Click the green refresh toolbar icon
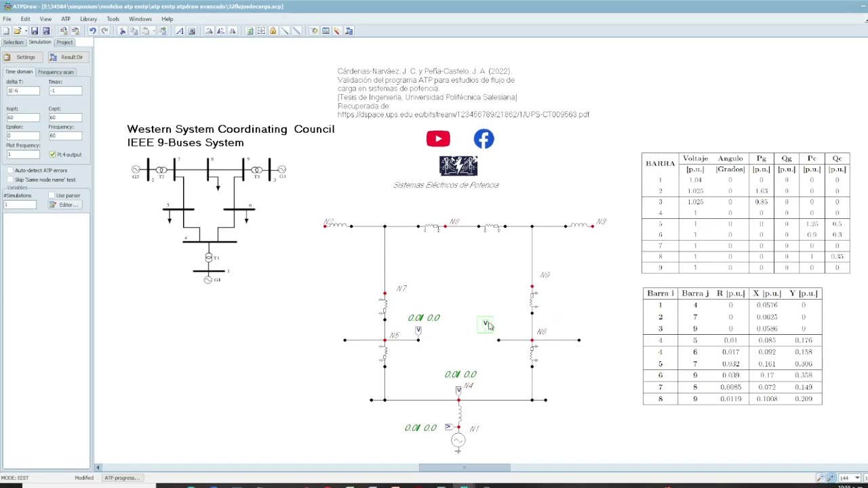The image size is (868, 488). click(250, 30)
